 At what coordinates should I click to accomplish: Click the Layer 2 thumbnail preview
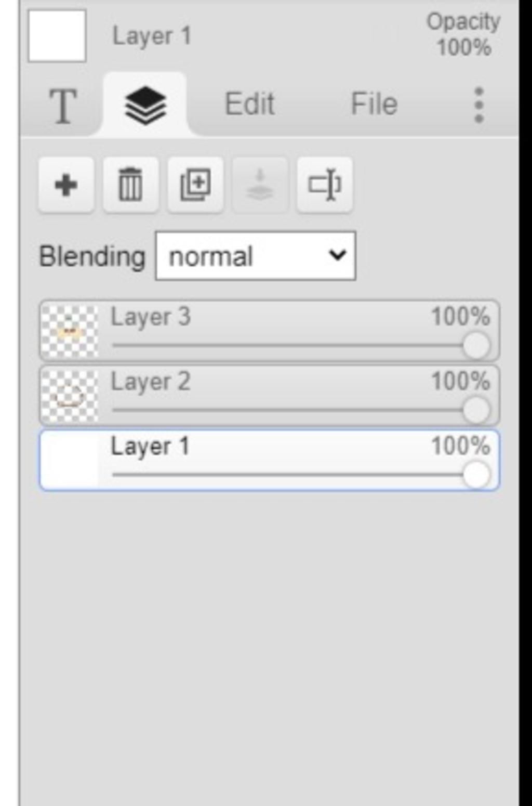70,396
